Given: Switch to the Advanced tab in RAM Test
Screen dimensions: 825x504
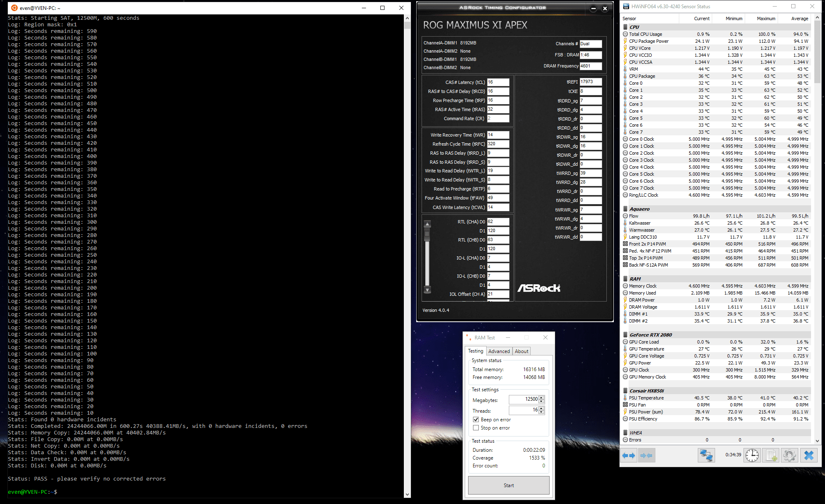Looking at the screenshot, I should 499,351.
